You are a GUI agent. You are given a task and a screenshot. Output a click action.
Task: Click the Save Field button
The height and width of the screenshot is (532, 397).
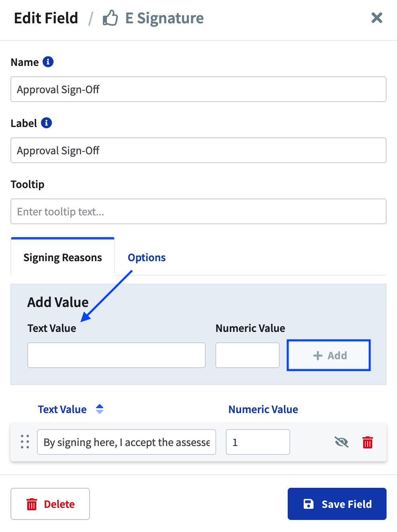pos(337,504)
